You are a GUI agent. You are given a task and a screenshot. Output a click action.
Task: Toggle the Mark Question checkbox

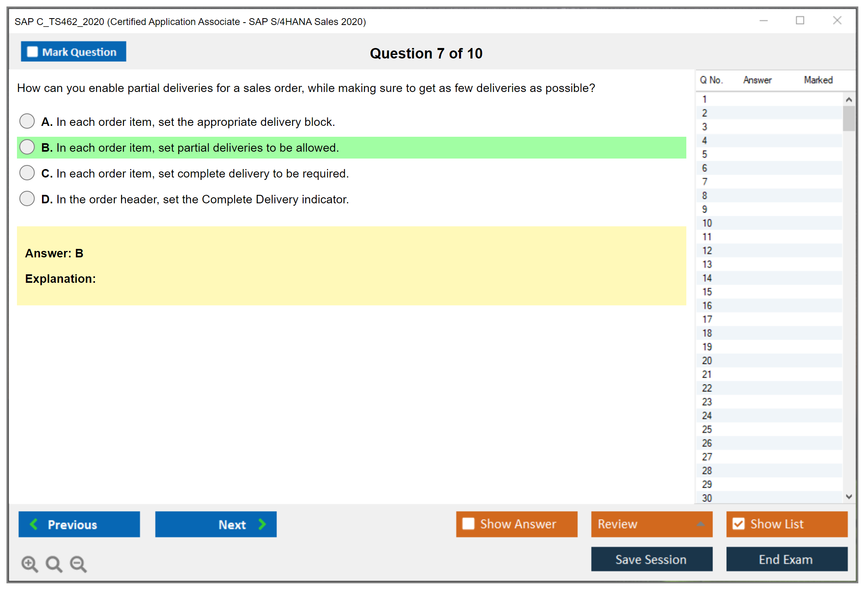click(32, 52)
